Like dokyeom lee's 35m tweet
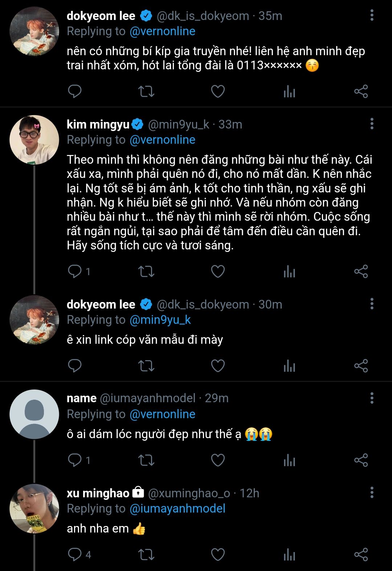 click(218, 91)
